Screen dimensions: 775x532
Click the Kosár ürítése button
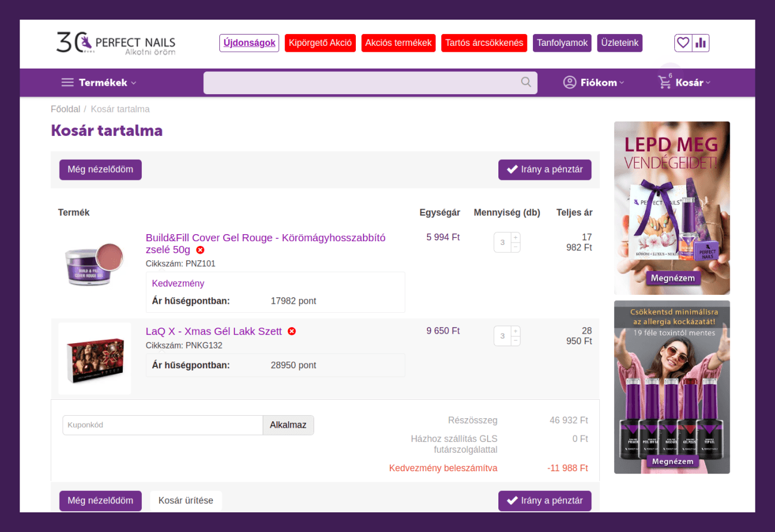tap(186, 500)
